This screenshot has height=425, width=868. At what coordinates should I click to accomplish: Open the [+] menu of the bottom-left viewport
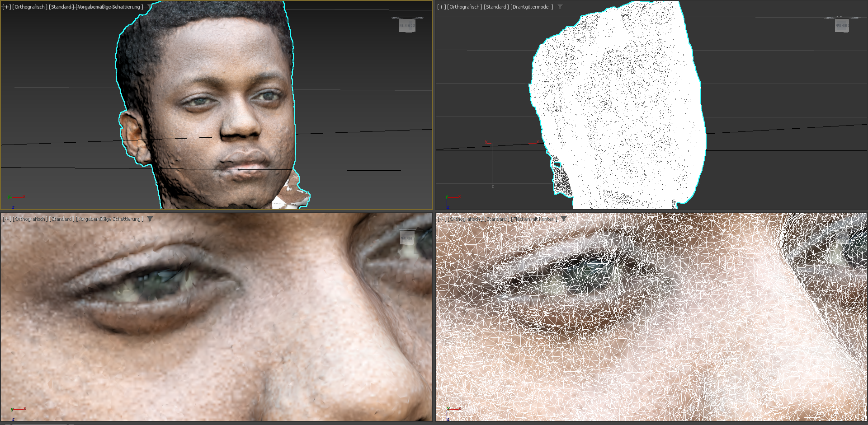coord(6,219)
